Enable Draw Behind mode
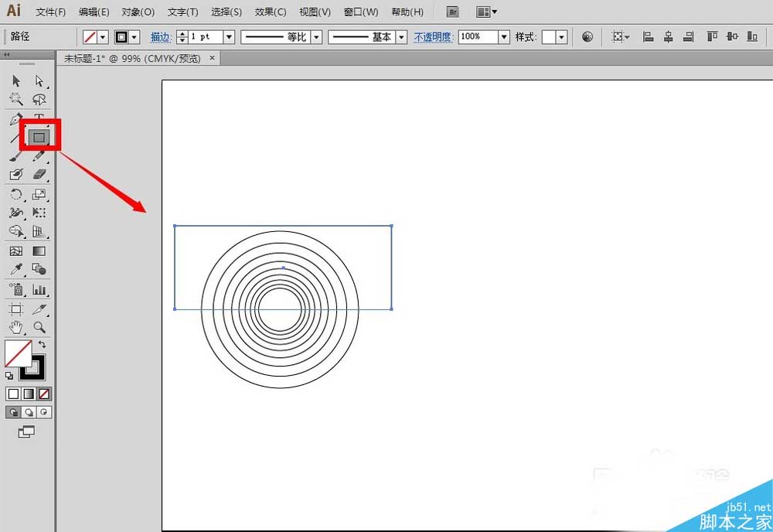This screenshot has height=532, width=773. point(29,412)
